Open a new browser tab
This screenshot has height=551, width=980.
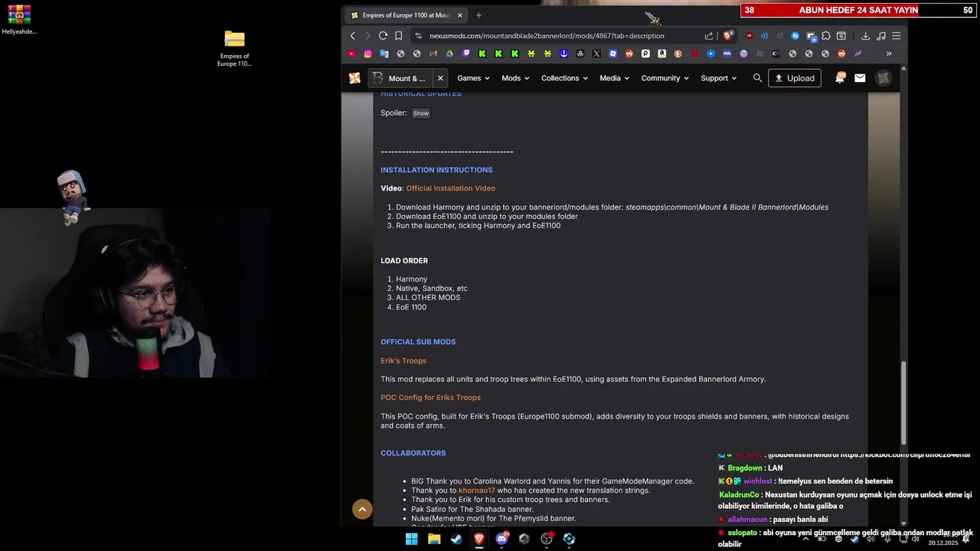[479, 15]
